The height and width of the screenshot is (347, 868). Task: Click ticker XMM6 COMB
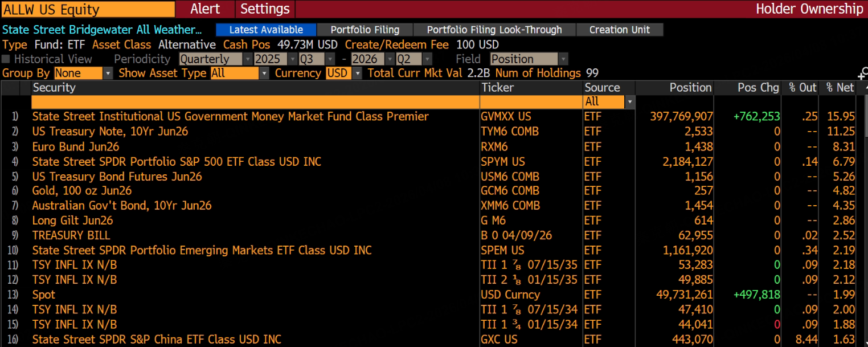pyautogui.click(x=510, y=206)
